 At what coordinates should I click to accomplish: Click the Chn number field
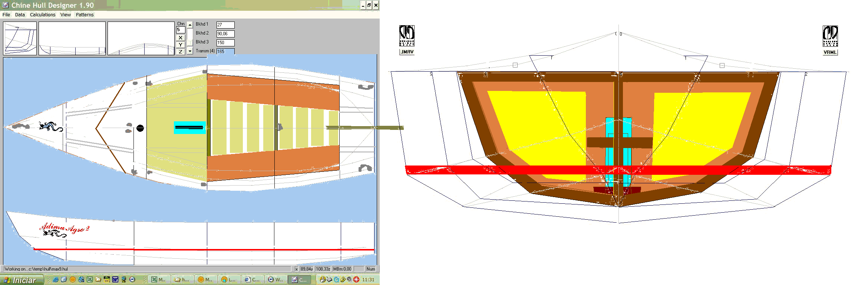pyautogui.click(x=181, y=30)
